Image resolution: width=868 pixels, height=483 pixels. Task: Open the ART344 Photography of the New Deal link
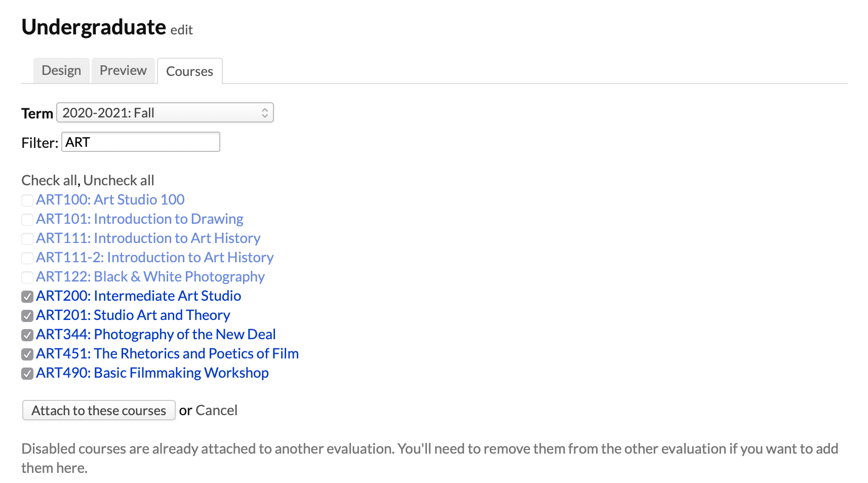coord(155,335)
